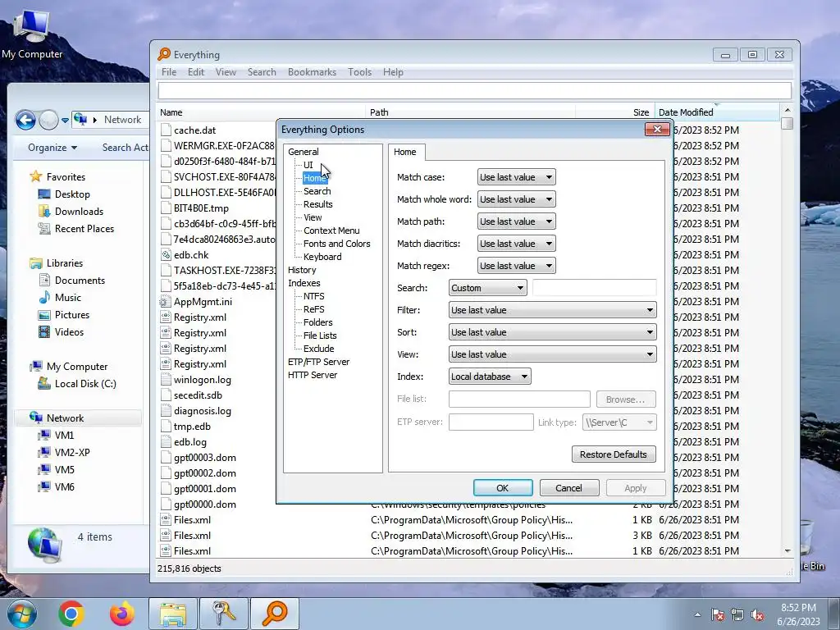
Task: Select UI in options tree
Action: 308,165
